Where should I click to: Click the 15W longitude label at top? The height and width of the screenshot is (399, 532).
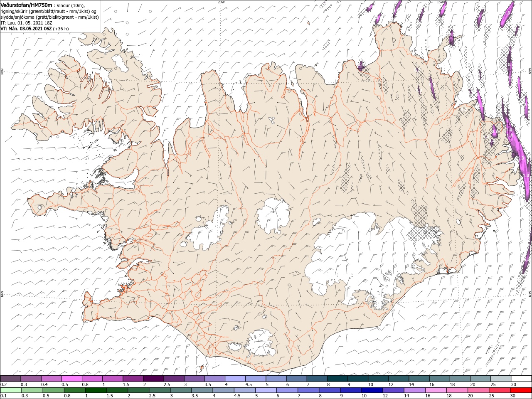[440, 2]
